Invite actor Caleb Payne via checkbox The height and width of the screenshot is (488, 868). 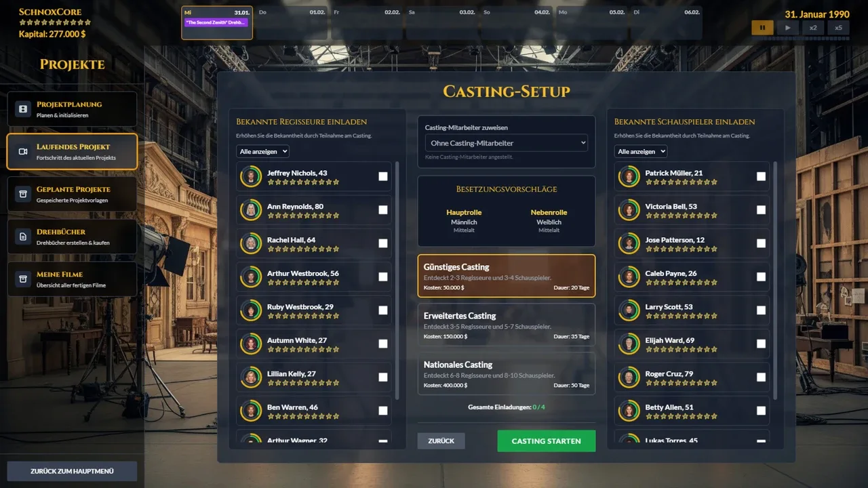pyautogui.click(x=761, y=277)
